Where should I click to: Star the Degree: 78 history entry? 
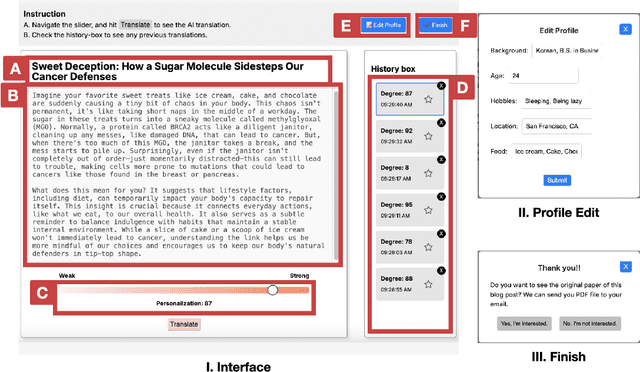428,247
